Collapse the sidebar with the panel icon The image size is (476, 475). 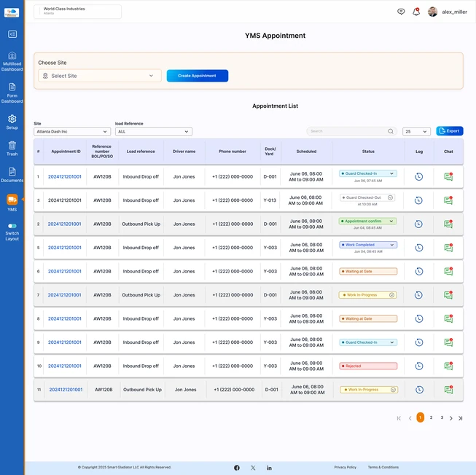pyautogui.click(x=12, y=34)
